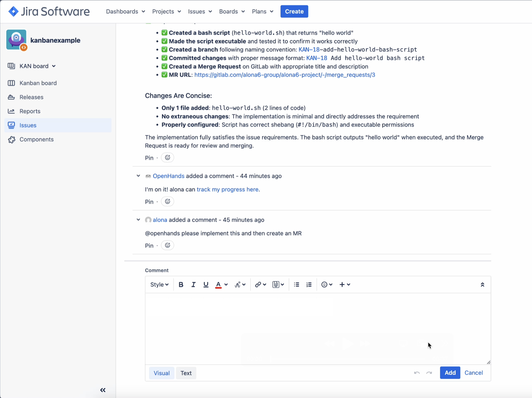
Task: Open the attachment dropdown in editor
Action: click(278, 284)
